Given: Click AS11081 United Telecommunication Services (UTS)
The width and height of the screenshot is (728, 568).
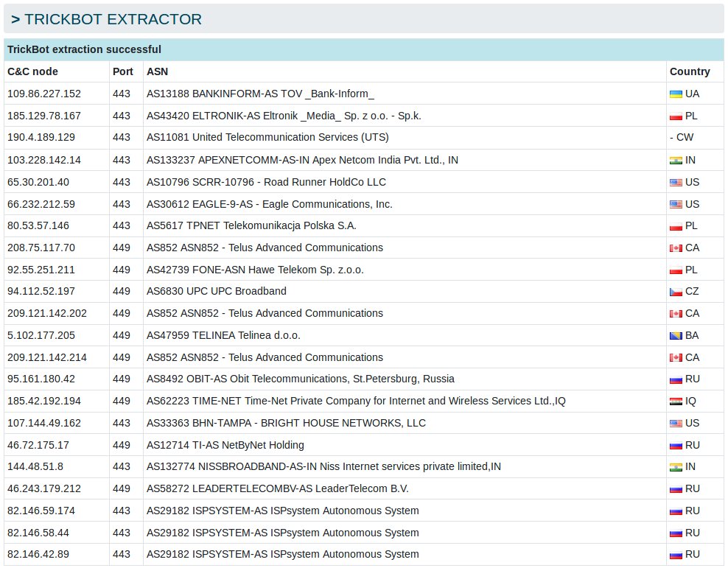Looking at the screenshot, I should tap(267, 137).
